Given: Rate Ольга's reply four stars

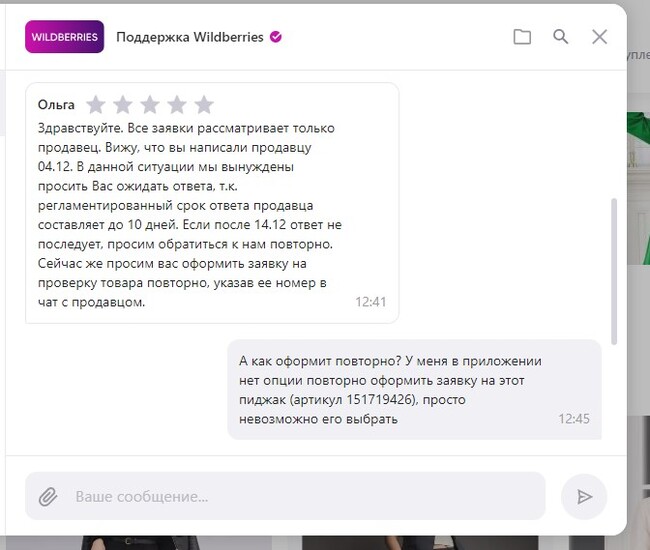Looking at the screenshot, I should (x=177, y=104).
